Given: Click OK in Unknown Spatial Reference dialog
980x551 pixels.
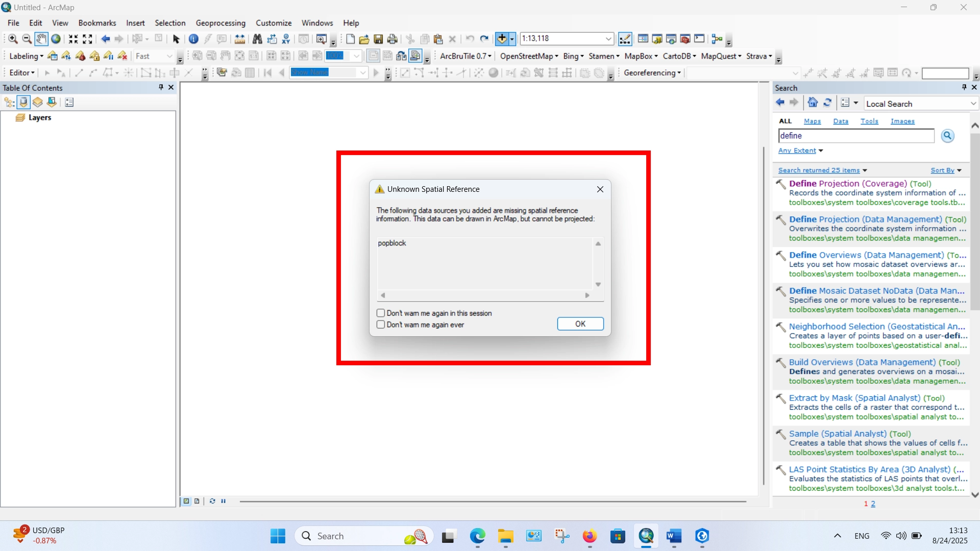Looking at the screenshot, I should (580, 324).
